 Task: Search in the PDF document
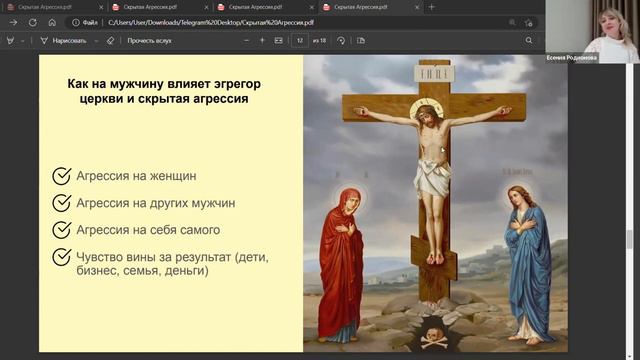(x=529, y=40)
